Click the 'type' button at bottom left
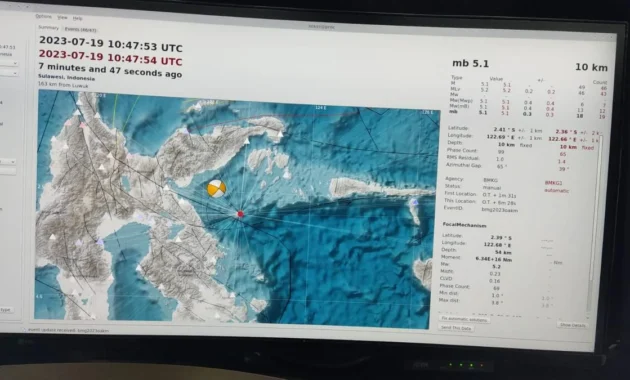 click(6, 310)
